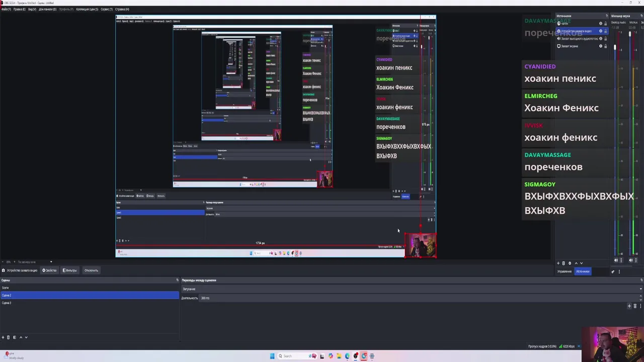Click the Отключить button

click(91, 270)
